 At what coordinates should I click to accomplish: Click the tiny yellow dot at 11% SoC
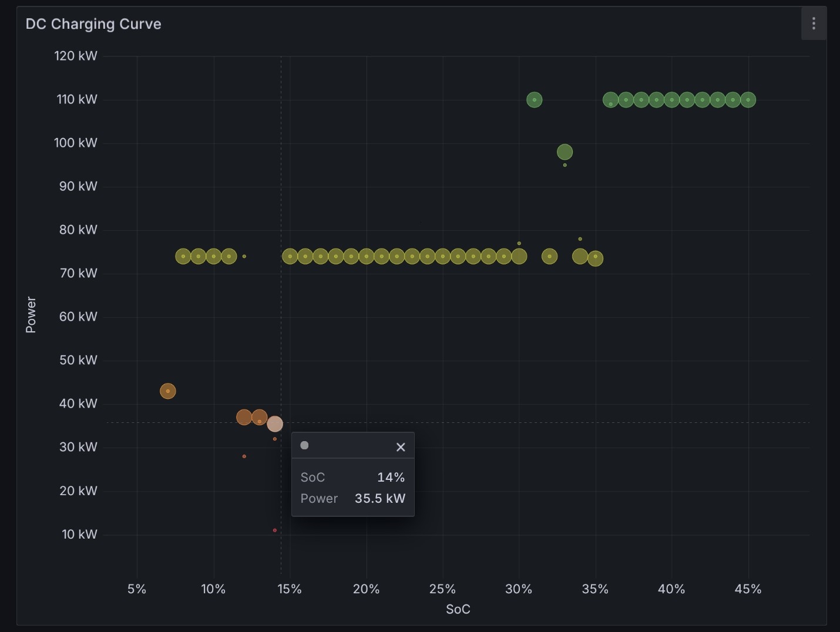pyautogui.click(x=244, y=256)
